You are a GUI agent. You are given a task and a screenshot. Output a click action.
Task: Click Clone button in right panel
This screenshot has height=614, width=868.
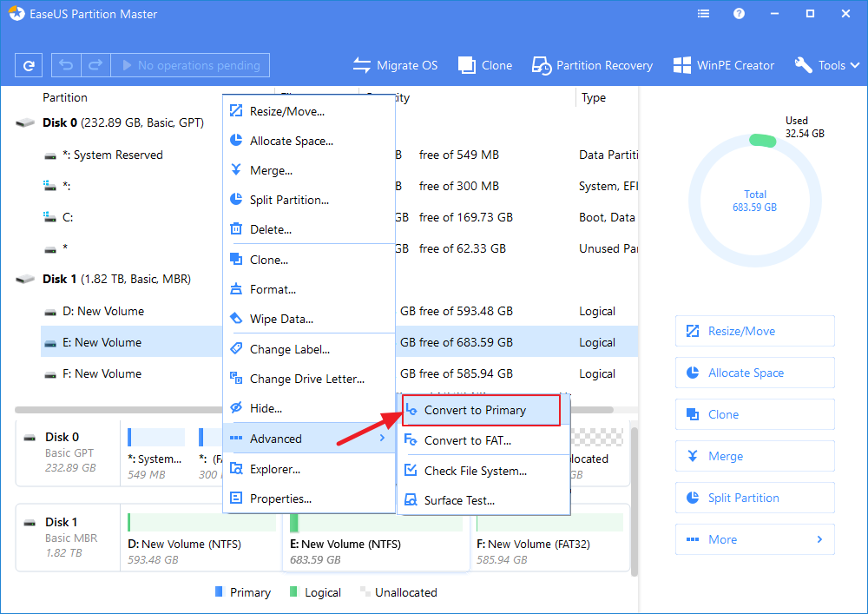(x=754, y=414)
